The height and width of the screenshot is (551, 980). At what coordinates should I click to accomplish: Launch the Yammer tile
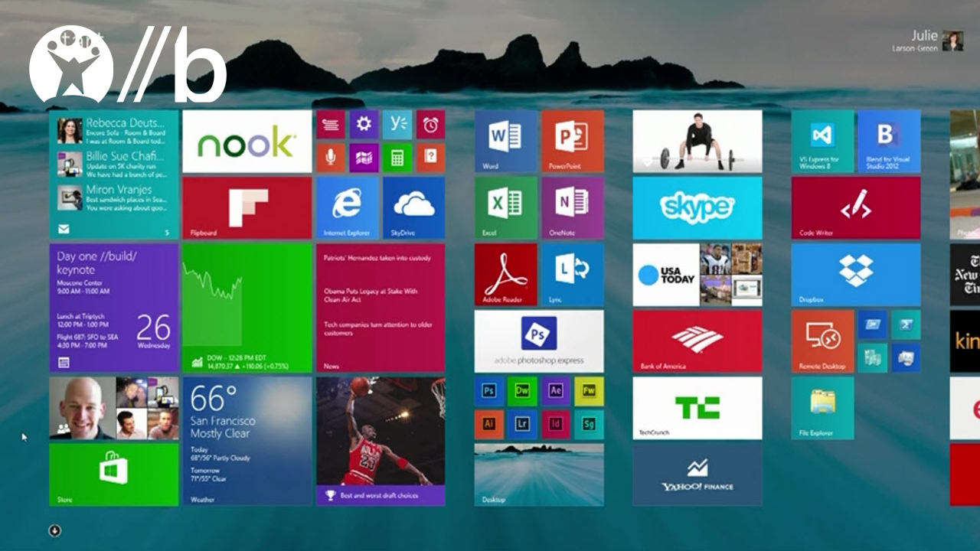point(397,124)
